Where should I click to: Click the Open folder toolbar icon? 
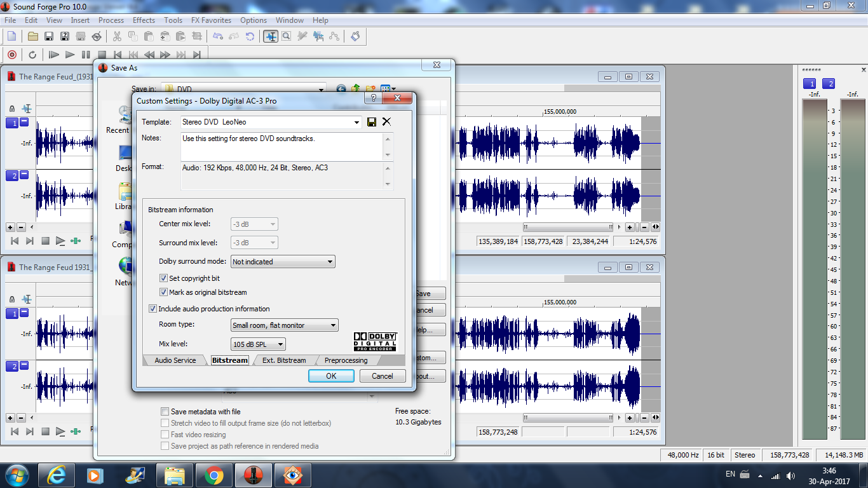click(x=33, y=36)
